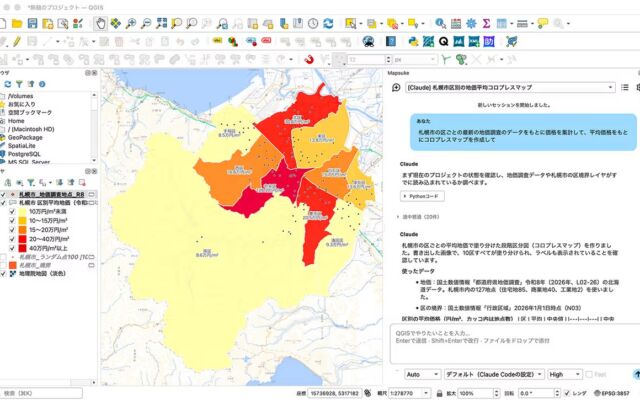The image size is (640, 400).
Task: Open the Mapsuke session list icon
Action: point(624,87)
